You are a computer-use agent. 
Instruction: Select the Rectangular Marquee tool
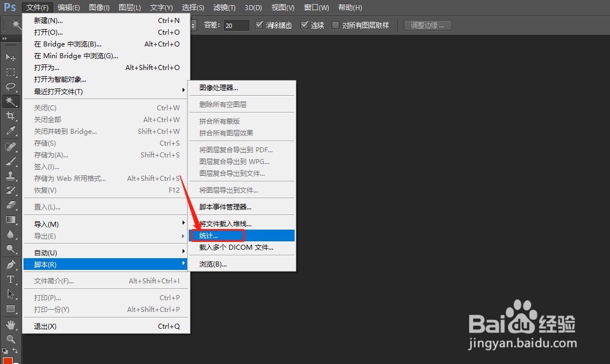(11, 72)
